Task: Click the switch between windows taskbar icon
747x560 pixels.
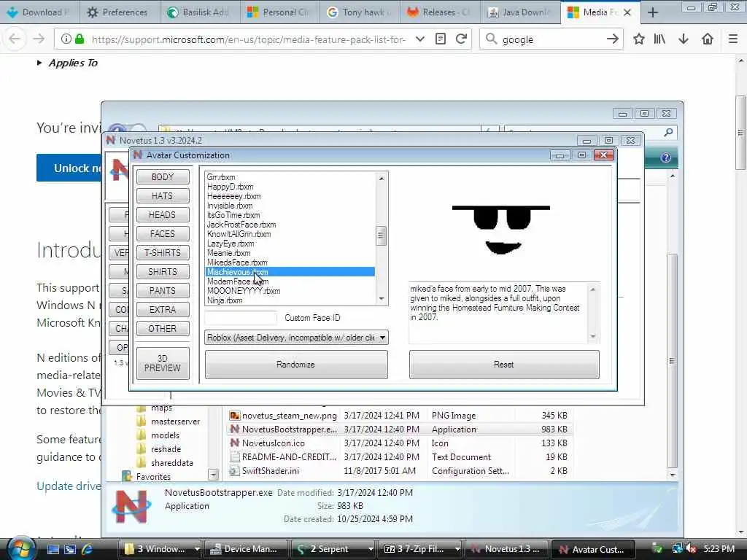Action: (70, 549)
